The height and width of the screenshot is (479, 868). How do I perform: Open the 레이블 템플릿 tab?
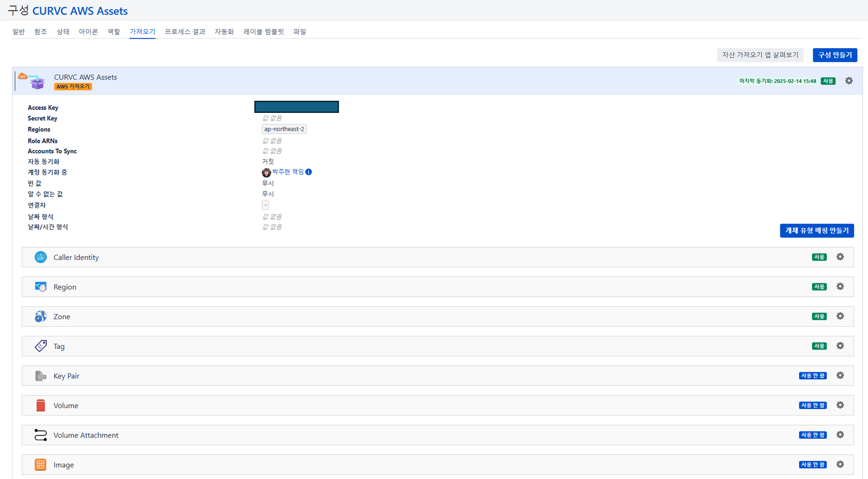(x=263, y=32)
